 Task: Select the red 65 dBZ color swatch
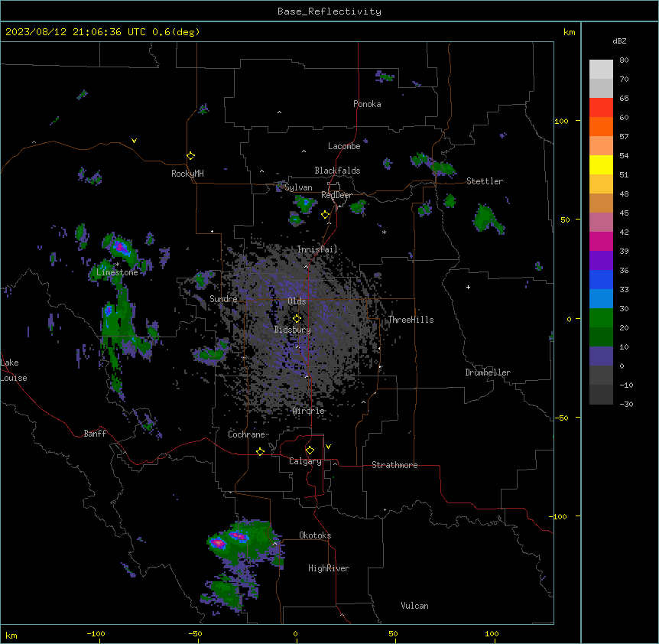tap(601, 107)
